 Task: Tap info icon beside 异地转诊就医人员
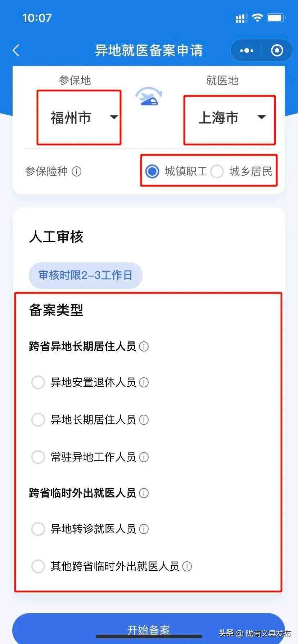point(144,529)
